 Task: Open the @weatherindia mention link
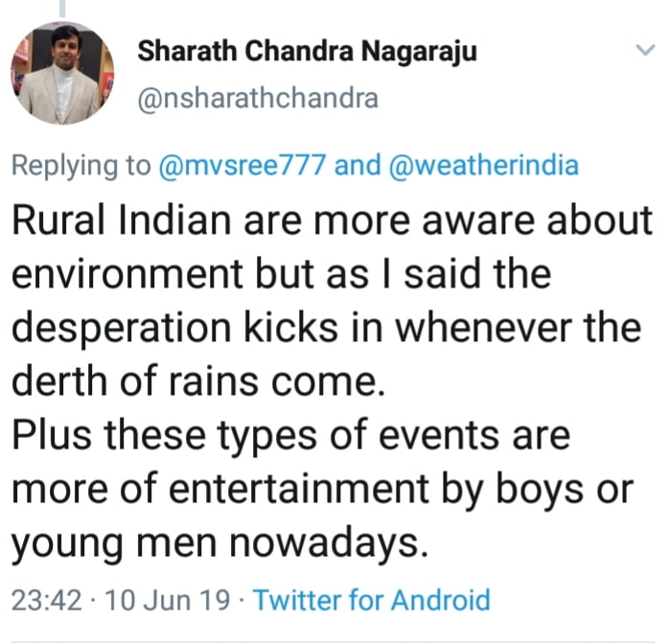tap(484, 166)
